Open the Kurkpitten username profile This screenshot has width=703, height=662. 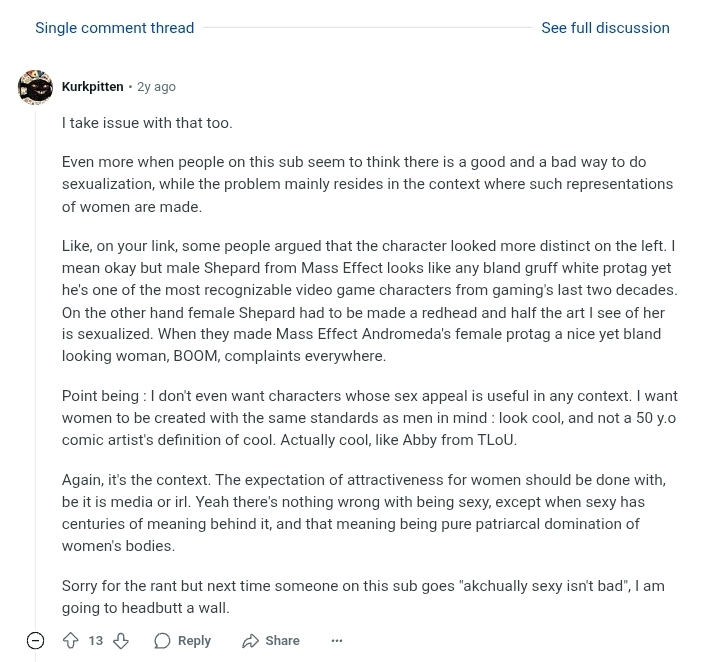[x=92, y=87]
